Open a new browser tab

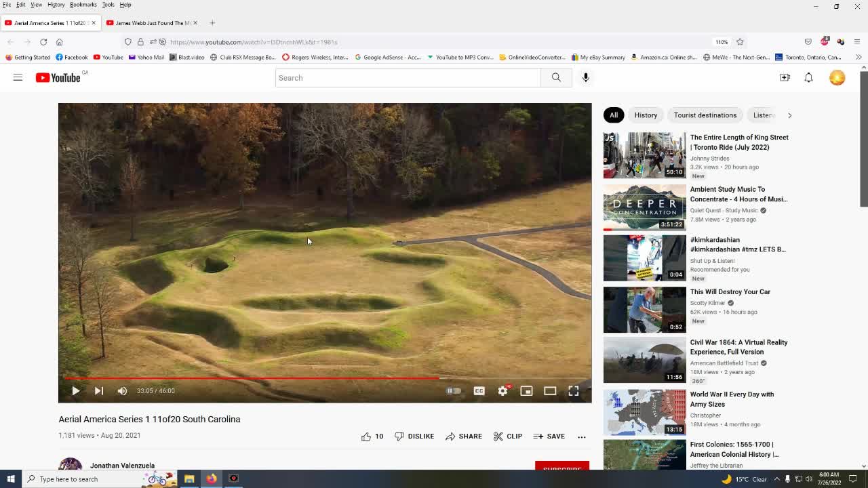[212, 23]
